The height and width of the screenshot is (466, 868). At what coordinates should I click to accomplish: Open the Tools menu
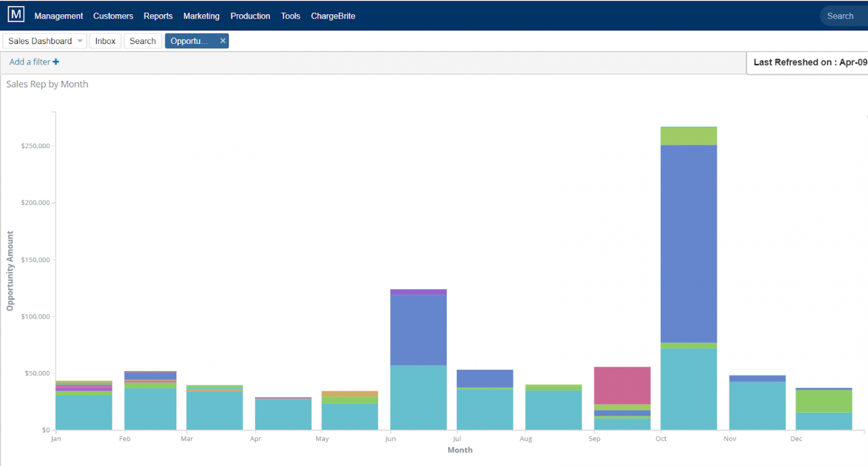(290, 16)
